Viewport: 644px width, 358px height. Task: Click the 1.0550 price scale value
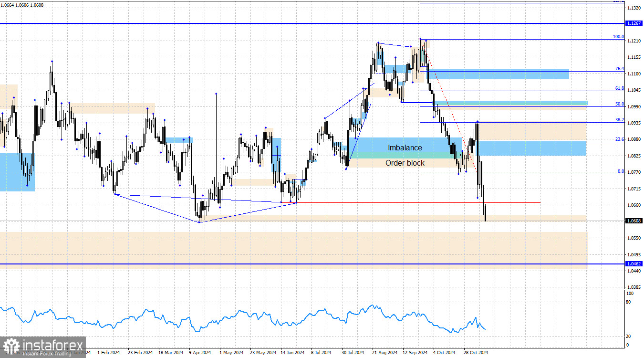[x=634, y=238]
